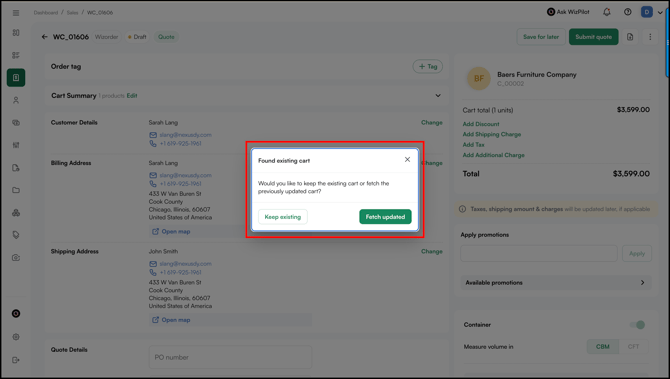This screenshot has height=379, width=670.
Task: Choose Keep existing in the dialog
Action: pyautogui.click(x=283, y=217)
